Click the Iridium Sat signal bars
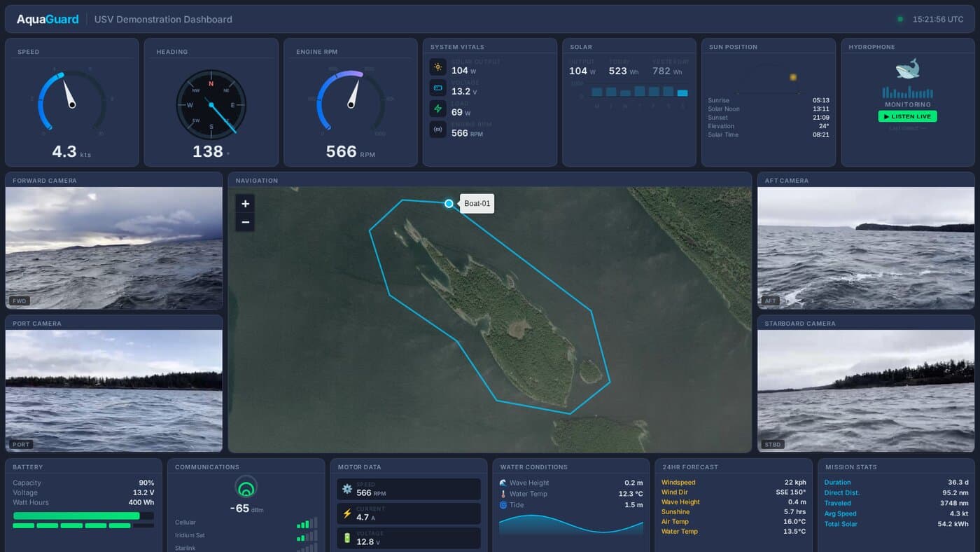 (307, 536)
